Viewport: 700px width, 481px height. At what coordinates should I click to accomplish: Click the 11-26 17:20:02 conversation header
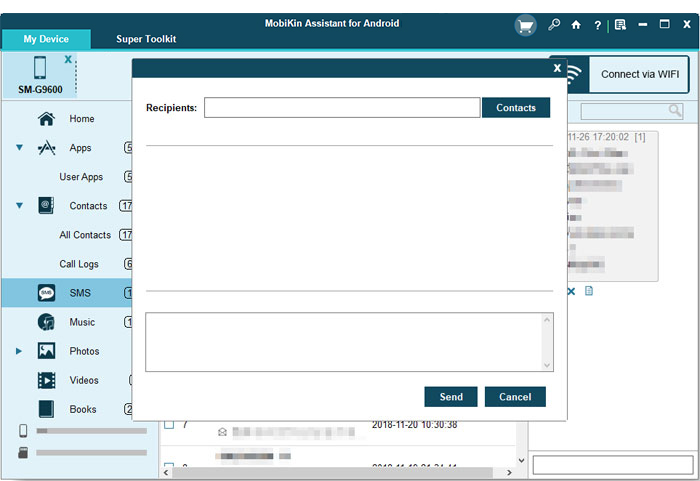(x=606, y=137)
